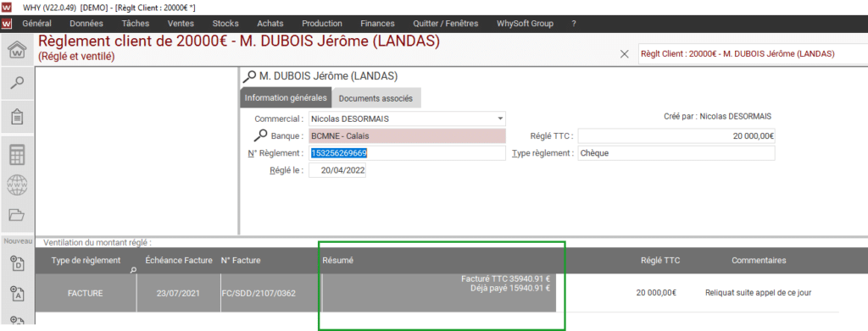Click the new document A icon
Viewport: 868px width, 331px height.
(18, 293)
